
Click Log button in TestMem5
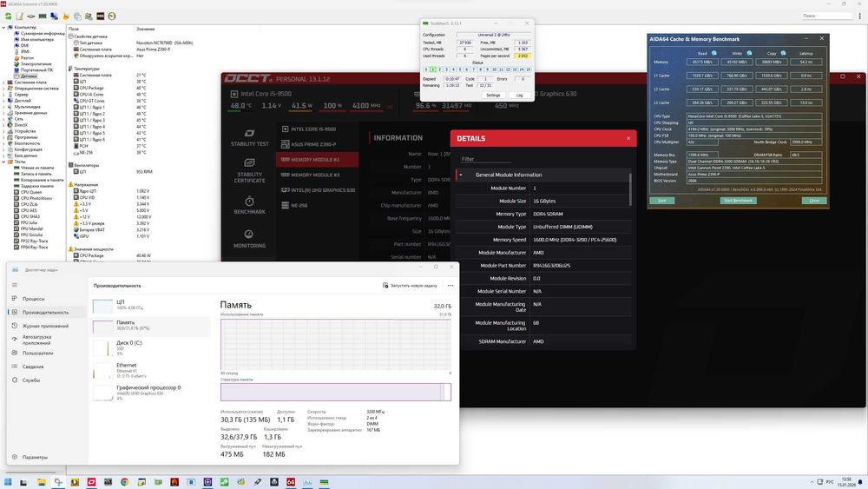click(x=519, y=96)
